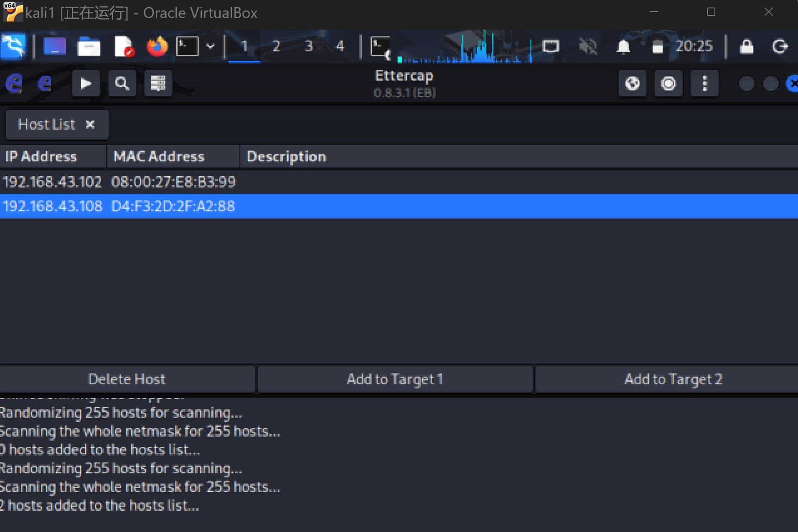Image resolution: width=798 pixels, height=532 pixels.
Task: Sort by Description column header
Action: pyautogui.click(x=519, y=157)
